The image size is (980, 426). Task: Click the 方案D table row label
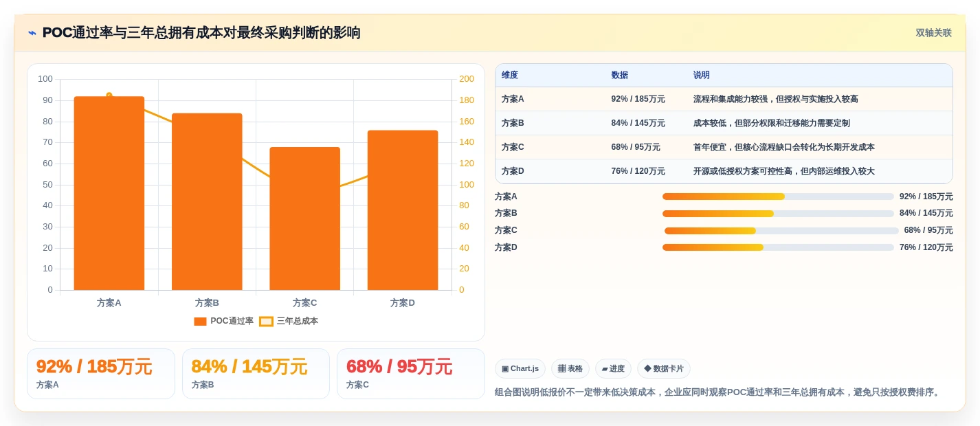[513, 171]
